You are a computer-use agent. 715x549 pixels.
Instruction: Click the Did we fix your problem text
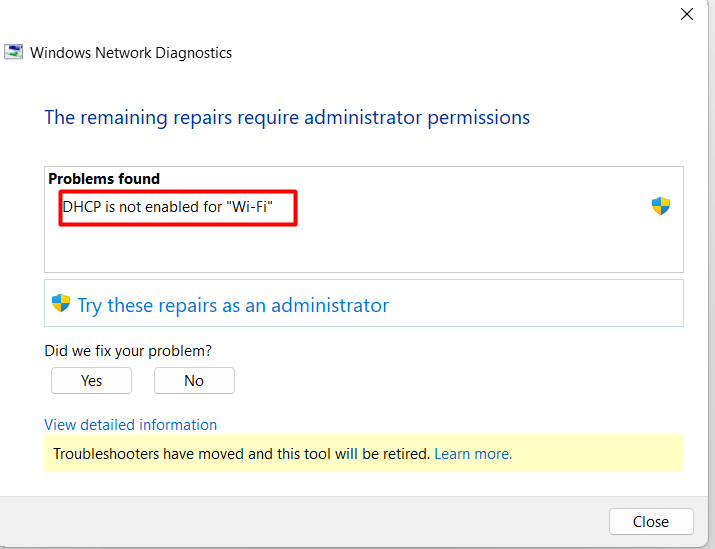pos(128,351)
